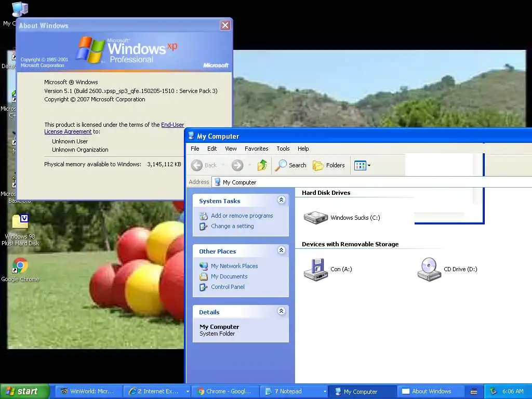This screenshot has height=399, width=532.
Task: Click the Control Panel icon in sidebar
Action: point(204,287)
